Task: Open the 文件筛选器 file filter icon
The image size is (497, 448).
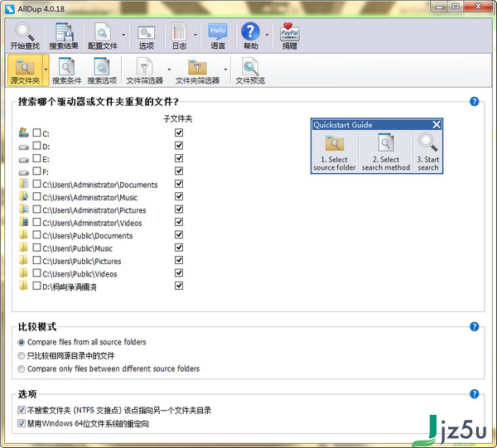Action: pyautogui.click(x=144, y=70)
